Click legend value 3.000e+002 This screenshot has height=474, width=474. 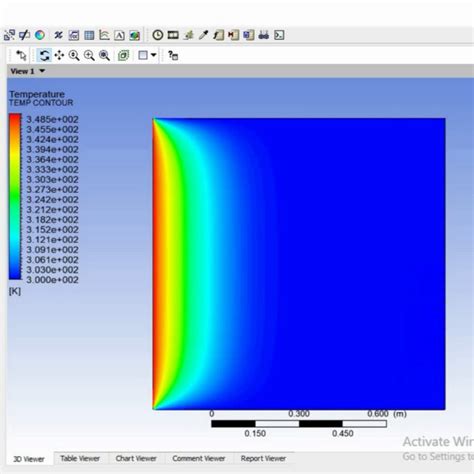52,280
